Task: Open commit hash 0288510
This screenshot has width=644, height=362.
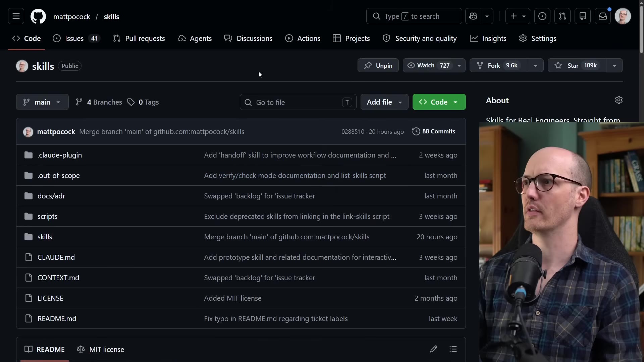Action: pos(353,132)
